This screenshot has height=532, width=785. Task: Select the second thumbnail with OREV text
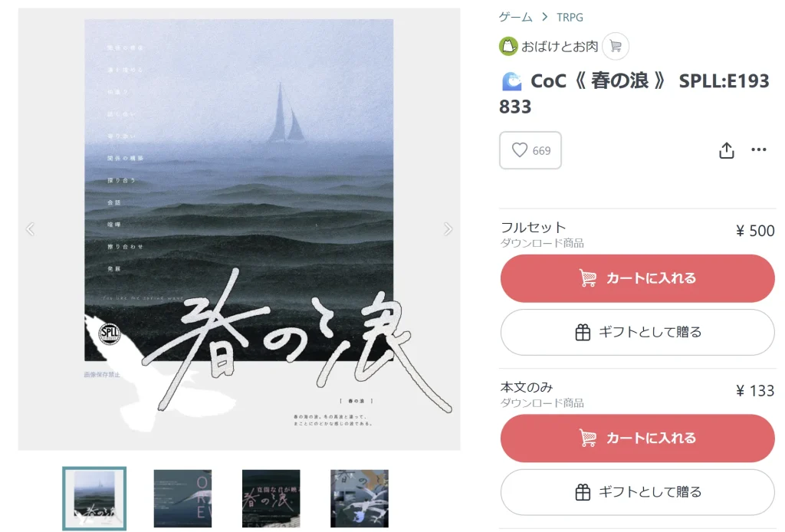(182, 498)
